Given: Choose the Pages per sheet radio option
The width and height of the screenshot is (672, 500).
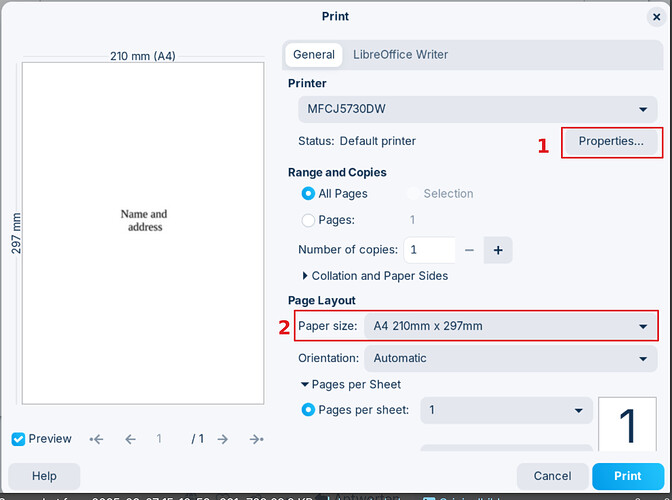Looking at the screenshot, I should 308,410.
